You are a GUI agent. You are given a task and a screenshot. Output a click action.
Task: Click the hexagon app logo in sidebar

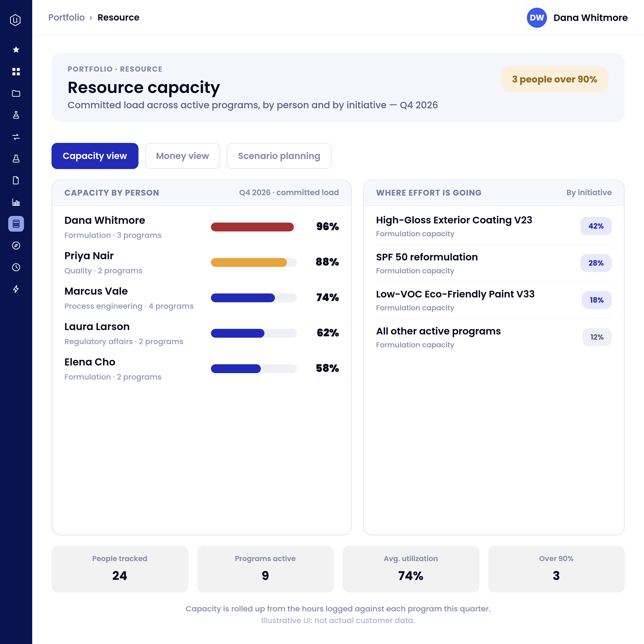point(15,20)
